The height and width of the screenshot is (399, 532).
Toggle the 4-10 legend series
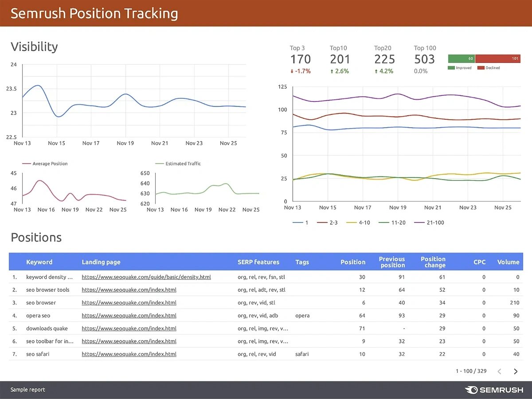coord(358,223)
